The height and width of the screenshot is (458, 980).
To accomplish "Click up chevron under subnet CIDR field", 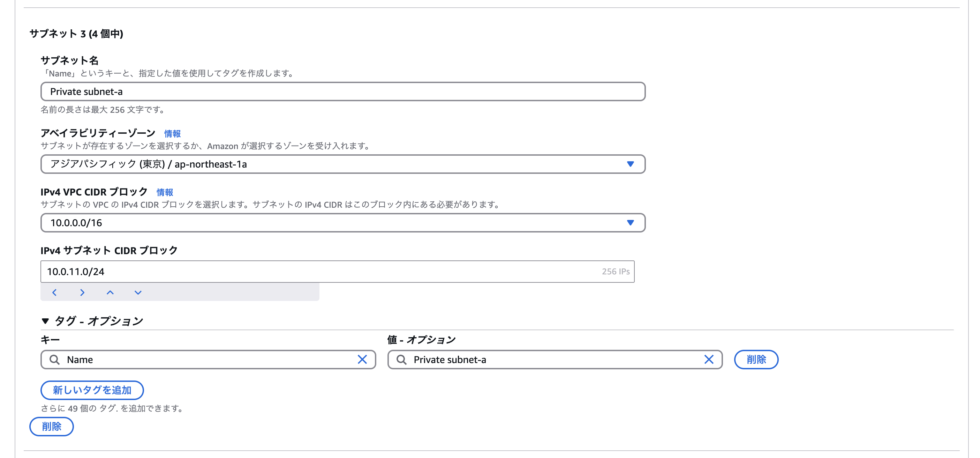I will (110, 293).
